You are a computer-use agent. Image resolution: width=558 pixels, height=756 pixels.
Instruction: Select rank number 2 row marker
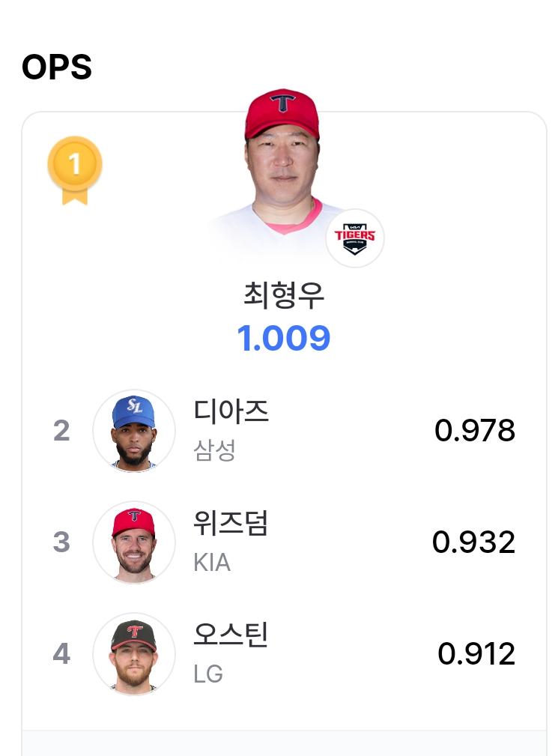61,431
